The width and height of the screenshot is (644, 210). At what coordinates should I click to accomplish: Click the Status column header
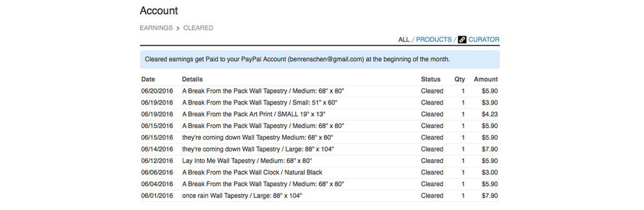(430, 79)
